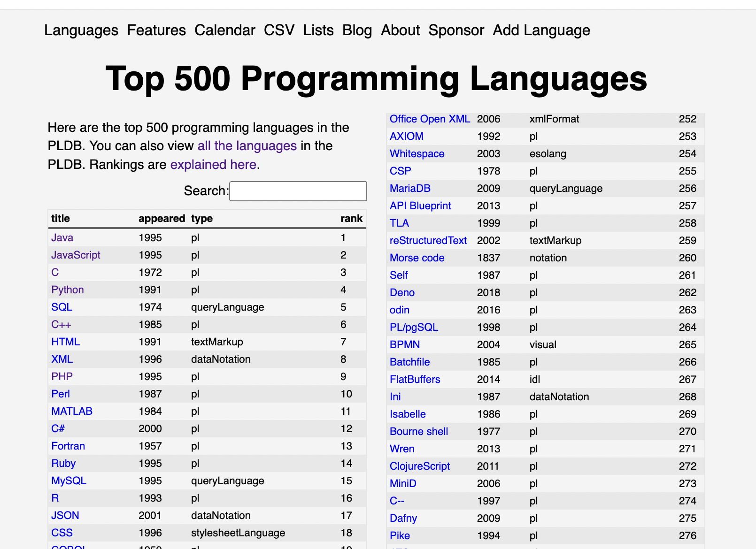
Task: Open the TLA language link
Action: click(399, 223)
